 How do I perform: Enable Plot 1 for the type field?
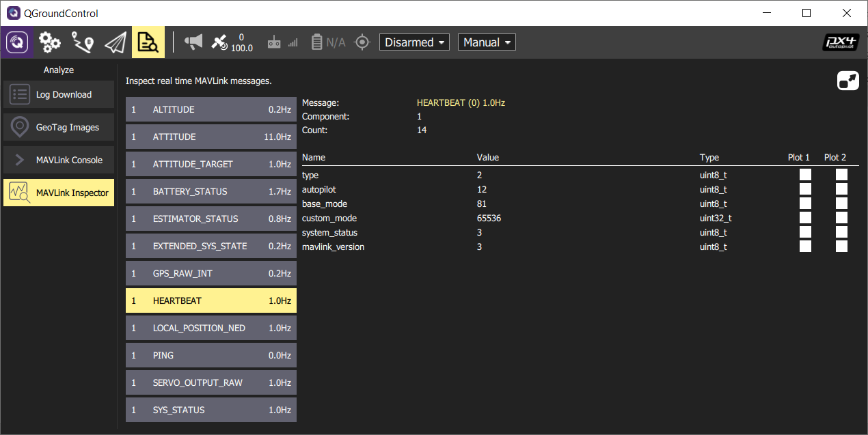pos(805,174)
